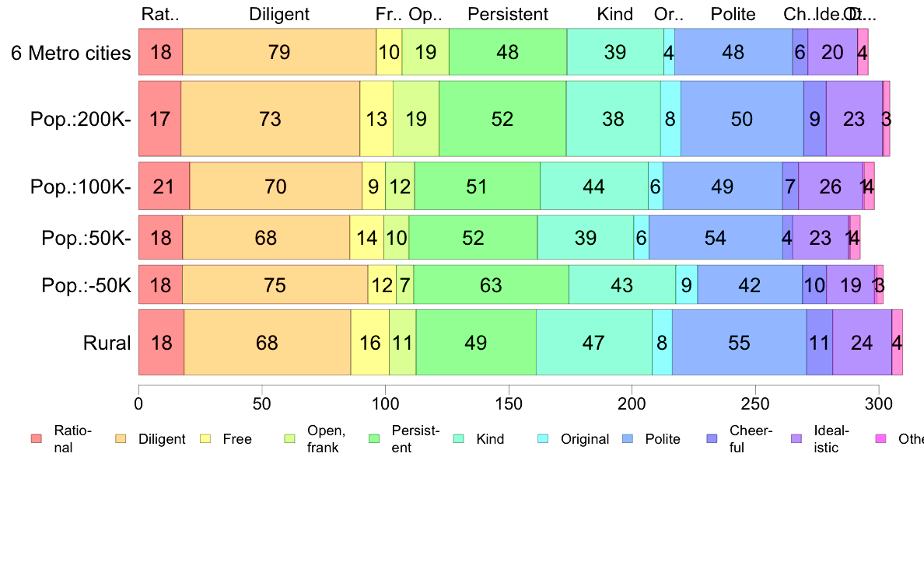Click the 150 tick on the x-axis

pos(509,403)
